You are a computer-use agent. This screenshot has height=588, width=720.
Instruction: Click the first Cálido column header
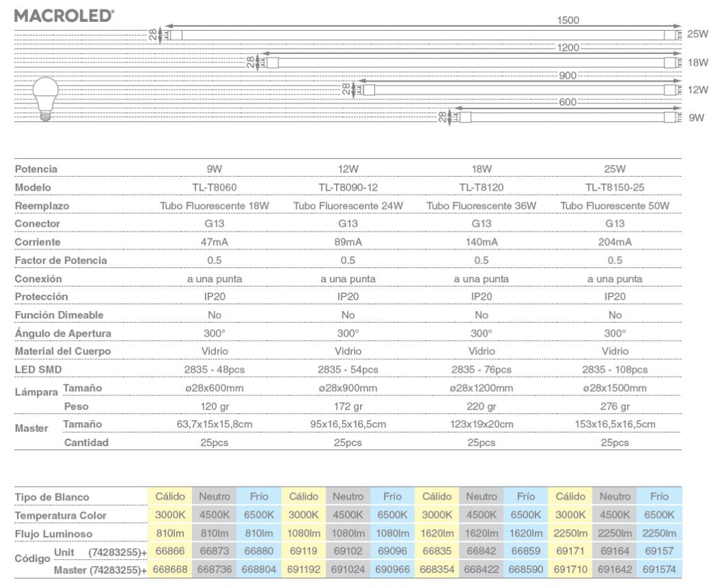[x=170, y=496]
